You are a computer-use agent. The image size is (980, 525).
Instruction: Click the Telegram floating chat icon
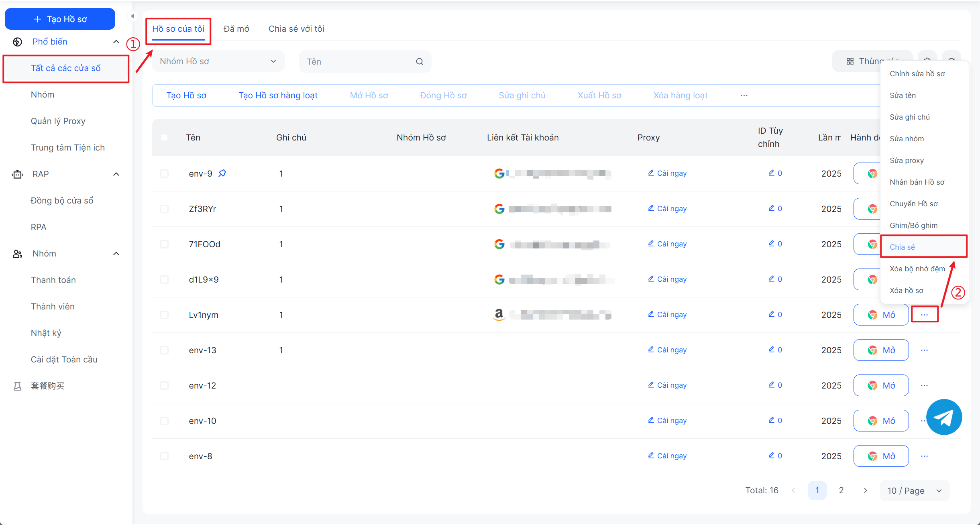click(x=944, y=417)
